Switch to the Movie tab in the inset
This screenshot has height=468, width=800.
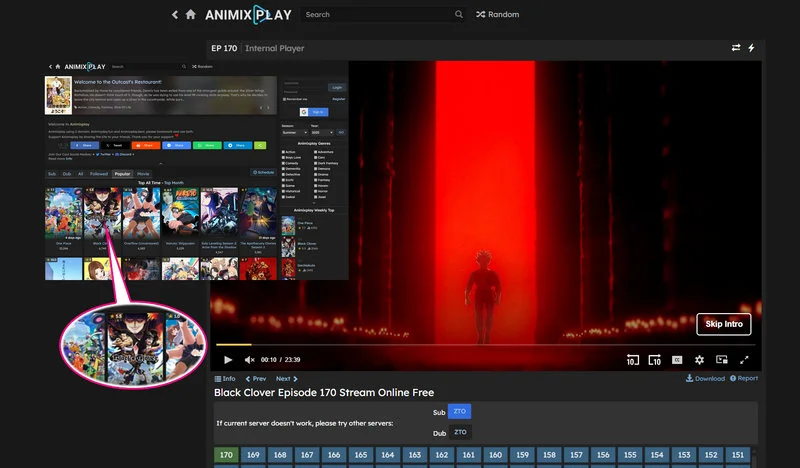click(x=143, y=174)
